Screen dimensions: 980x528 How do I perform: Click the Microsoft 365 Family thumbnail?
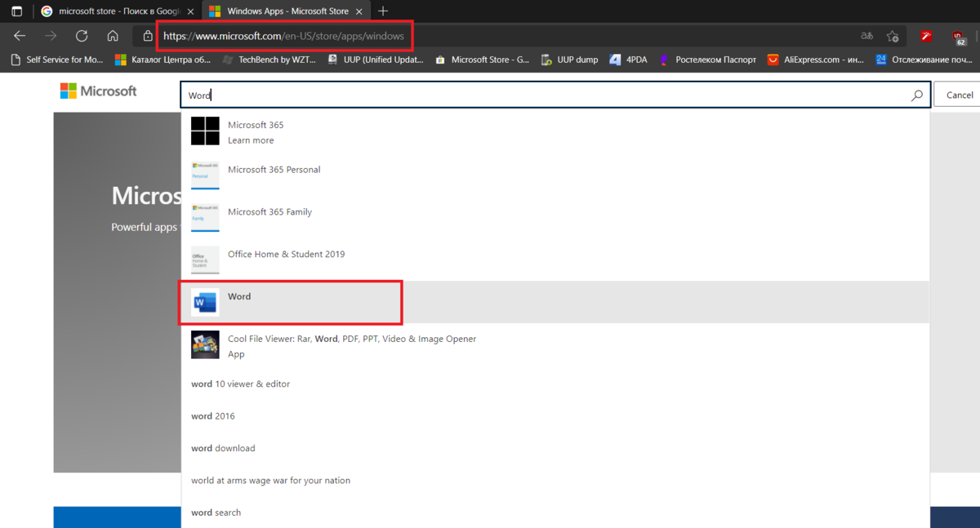coord(205,217)
